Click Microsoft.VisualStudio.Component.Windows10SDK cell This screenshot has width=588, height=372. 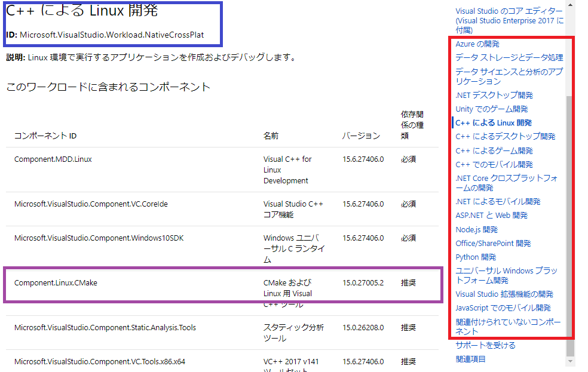(x=99, y=238)
